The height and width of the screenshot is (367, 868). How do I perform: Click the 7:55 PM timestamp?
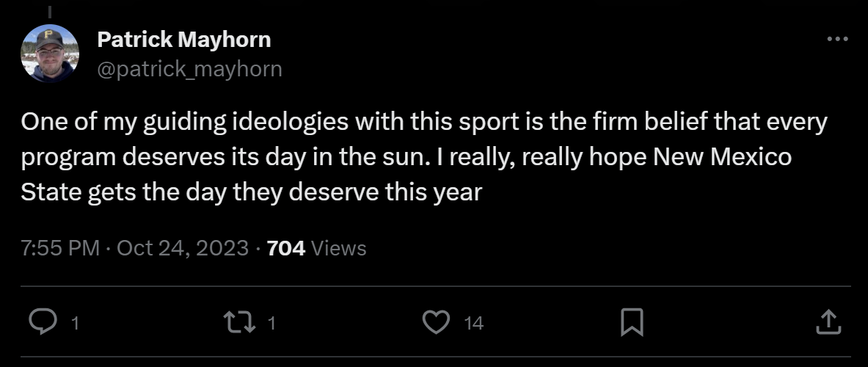[x=60, y=248]
